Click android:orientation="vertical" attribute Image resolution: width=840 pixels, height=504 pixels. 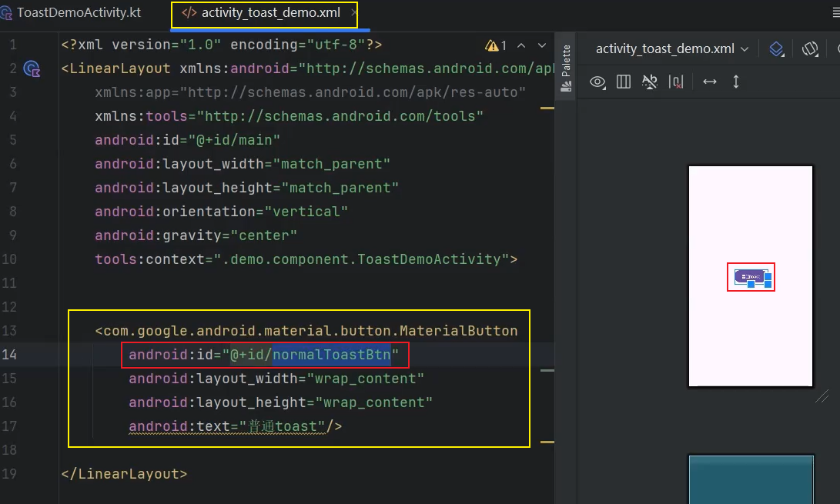point(221,212)
